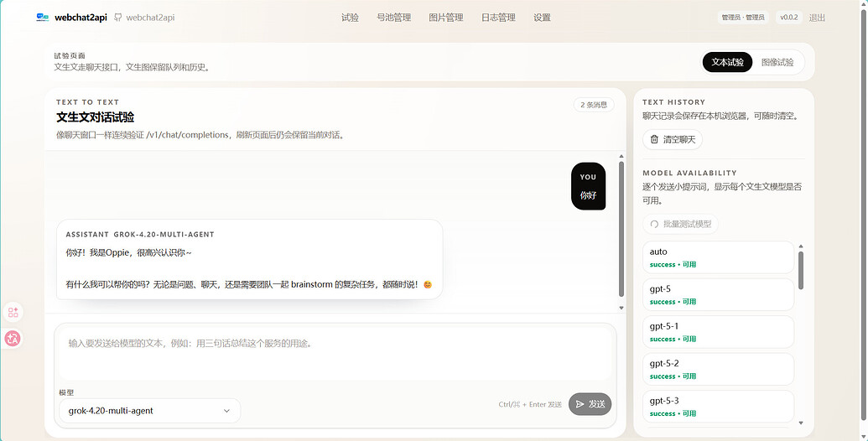Select the auto model card
868x441 pixels.
click(x=719, y=257)
